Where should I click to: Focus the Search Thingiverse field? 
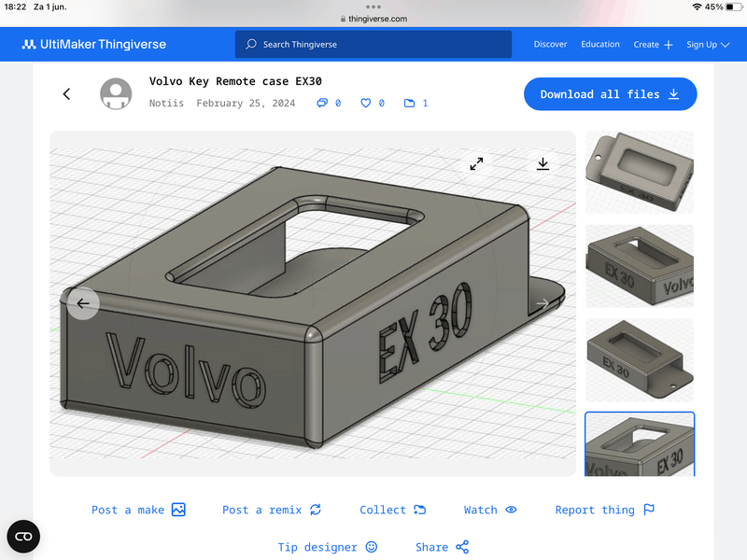(373, 44)
